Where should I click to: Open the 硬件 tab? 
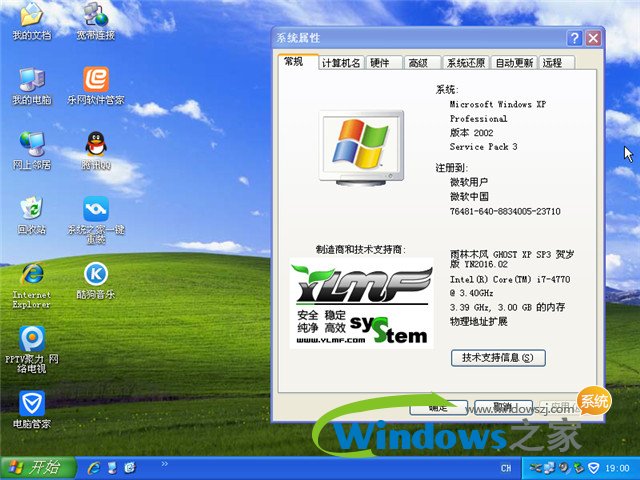[384, 63]
